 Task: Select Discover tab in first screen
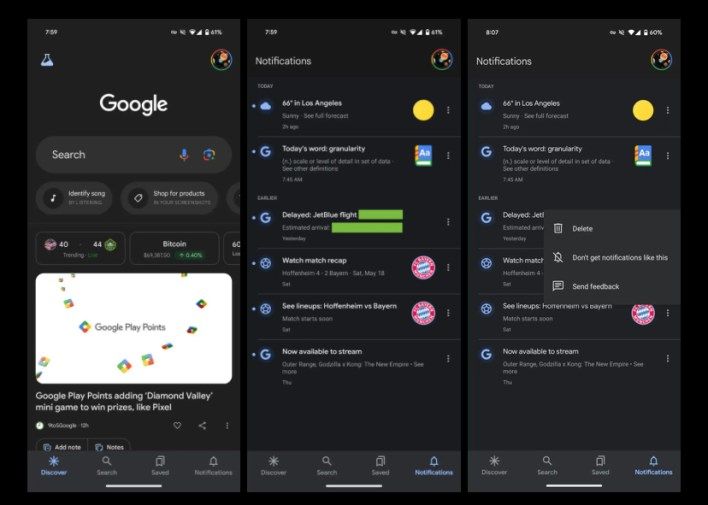click(54, 466)
